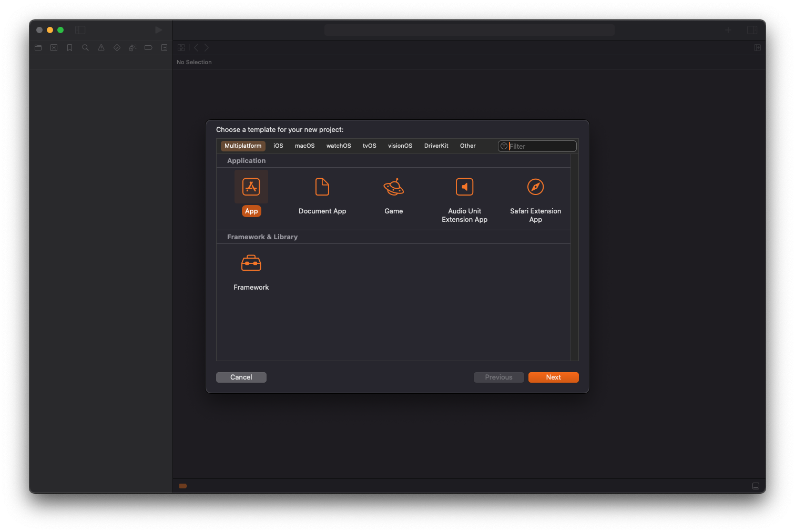The height and width of the screenshot is (532, 795).
Task: Click the toolbar activity status field
Action: click(470, 30)
